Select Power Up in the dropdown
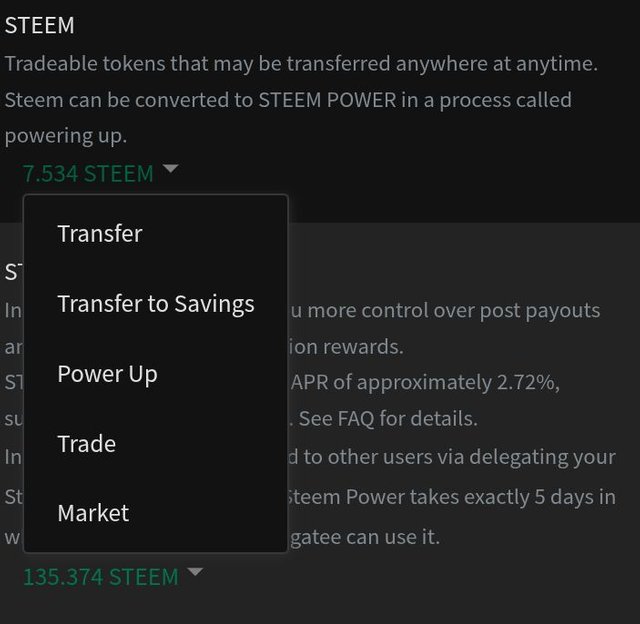Viewport: 640px width, 624px height. [x=107, y=374]
